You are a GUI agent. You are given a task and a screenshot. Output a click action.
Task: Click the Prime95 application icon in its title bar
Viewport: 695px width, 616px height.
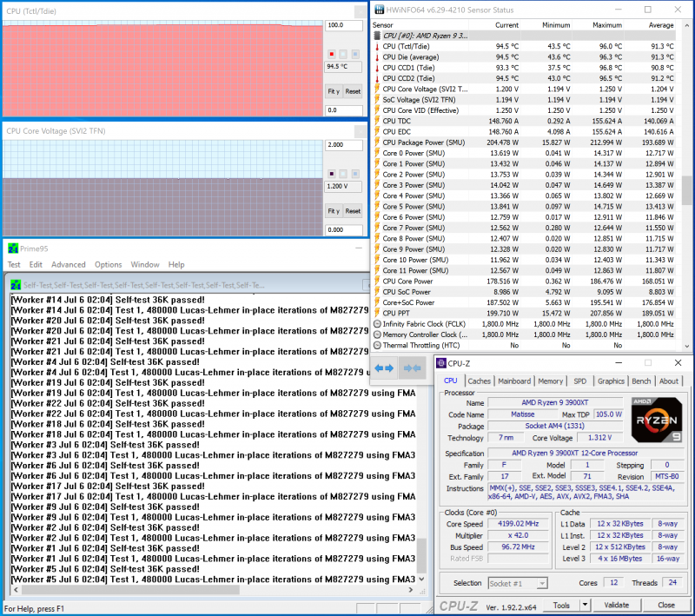click(13, 248)
